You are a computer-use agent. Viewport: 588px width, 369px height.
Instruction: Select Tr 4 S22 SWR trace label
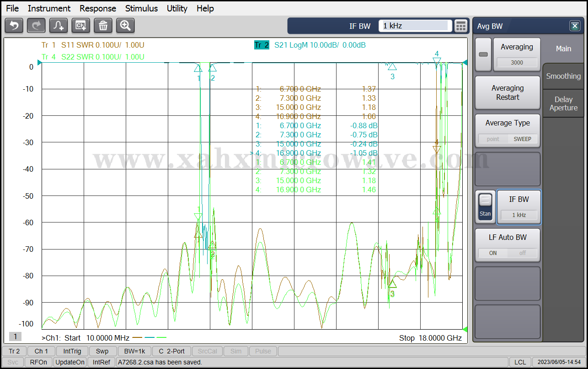(x=93, y=57)
